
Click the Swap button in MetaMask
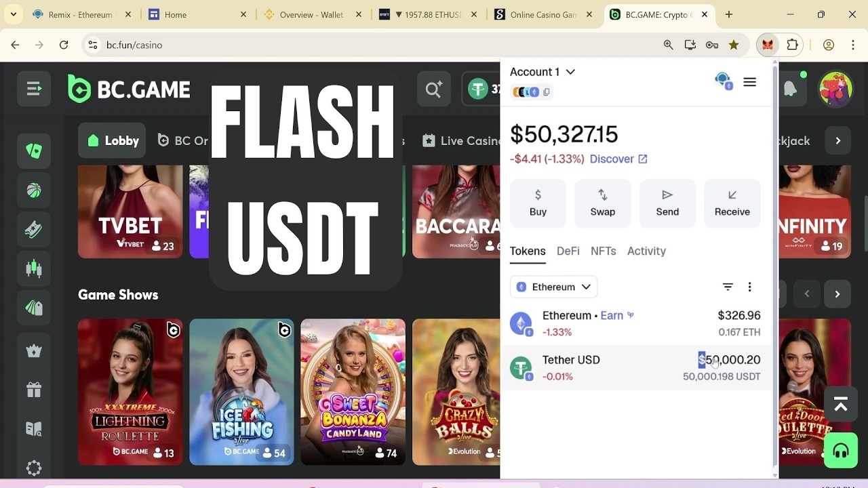pos(603,203)
